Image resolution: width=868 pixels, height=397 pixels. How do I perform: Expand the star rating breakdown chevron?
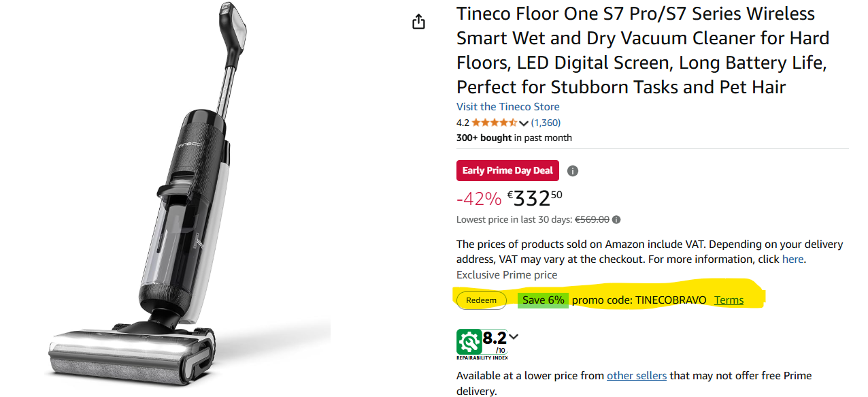[523, 123]
